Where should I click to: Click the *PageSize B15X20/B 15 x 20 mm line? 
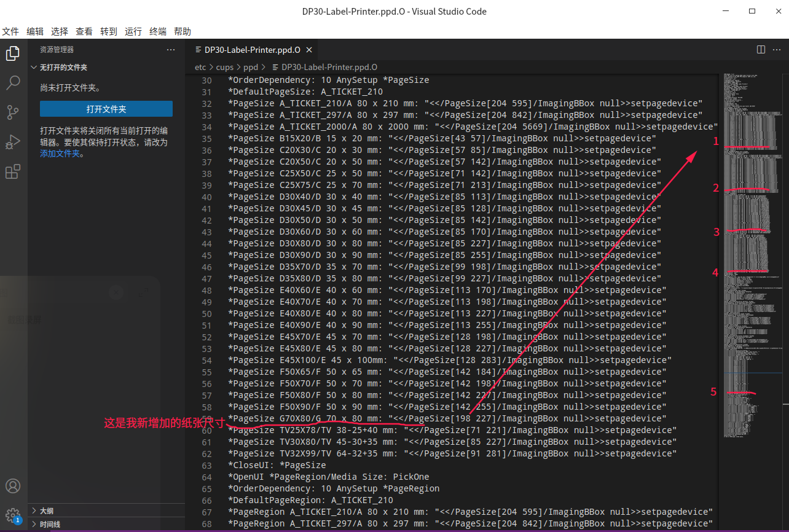[x=442, y=138]
